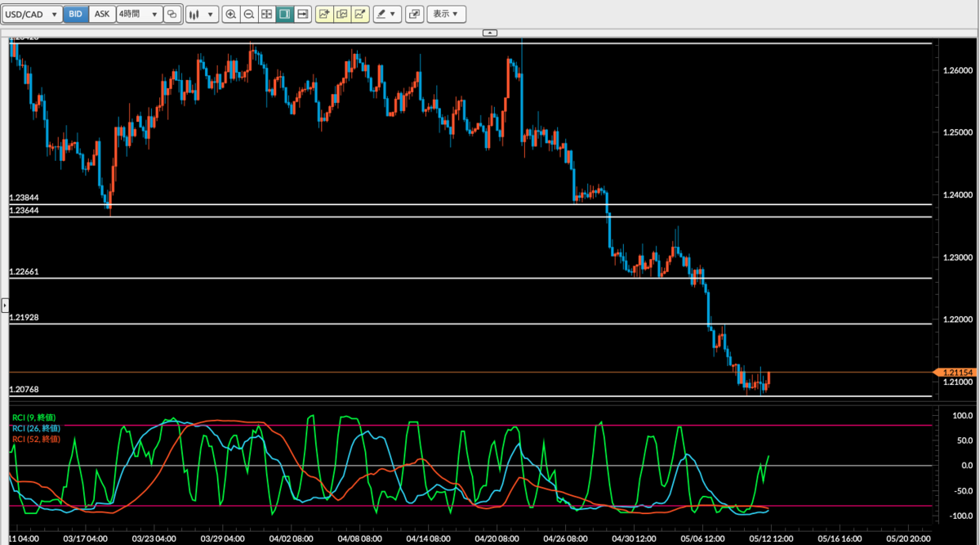980x545 pixels.
Task: Zoom in on the chart
Action: click(231, 14)
